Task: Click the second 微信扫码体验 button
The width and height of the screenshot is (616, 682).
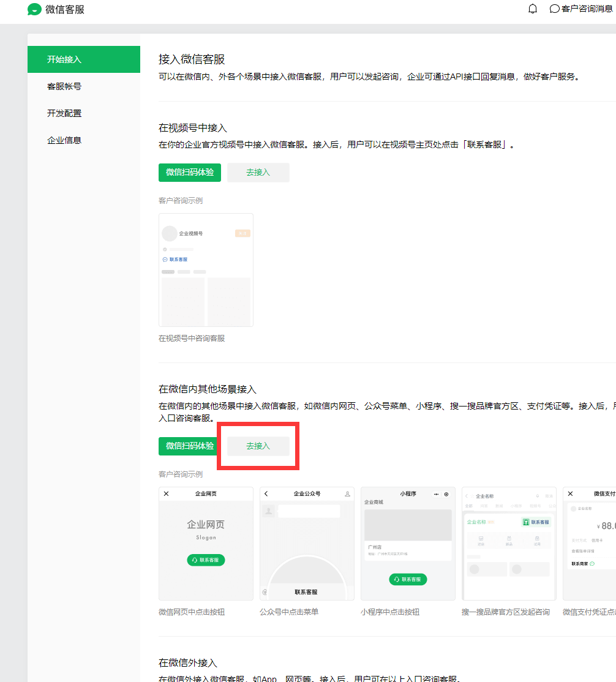Action: pos(187,446)
